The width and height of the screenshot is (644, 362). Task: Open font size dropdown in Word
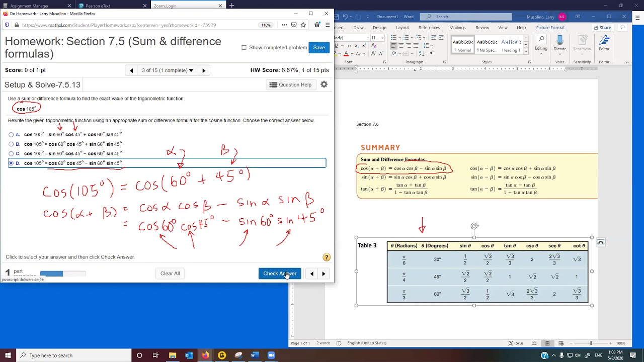pos(382,38)
